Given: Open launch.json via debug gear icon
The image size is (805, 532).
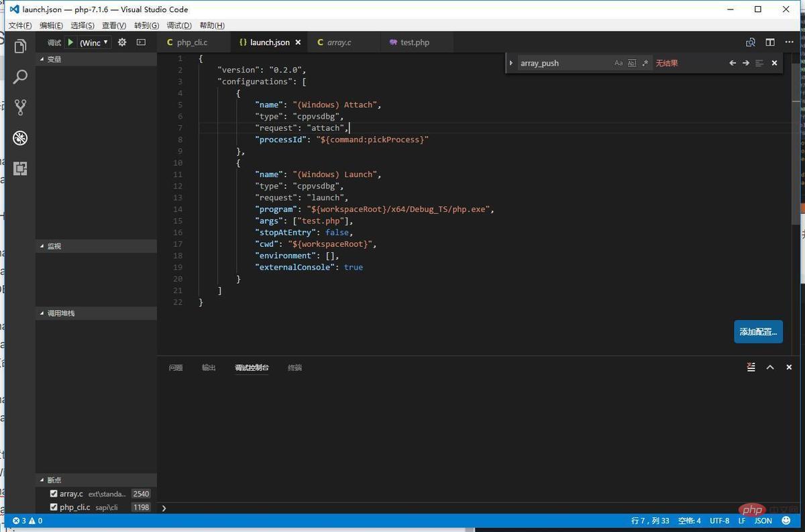Looking at the screenshot, I should pos(122,42).
